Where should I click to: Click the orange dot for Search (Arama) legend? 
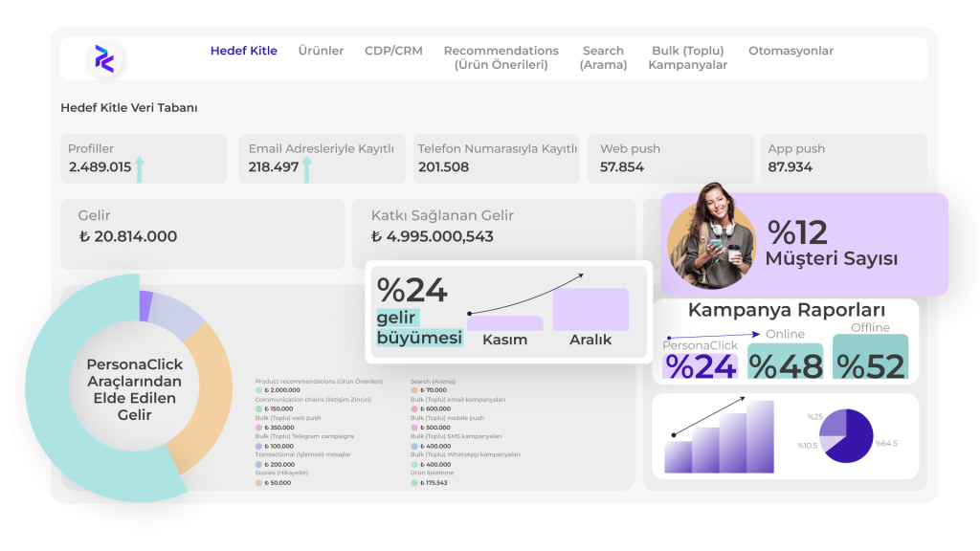coord(413,390)
